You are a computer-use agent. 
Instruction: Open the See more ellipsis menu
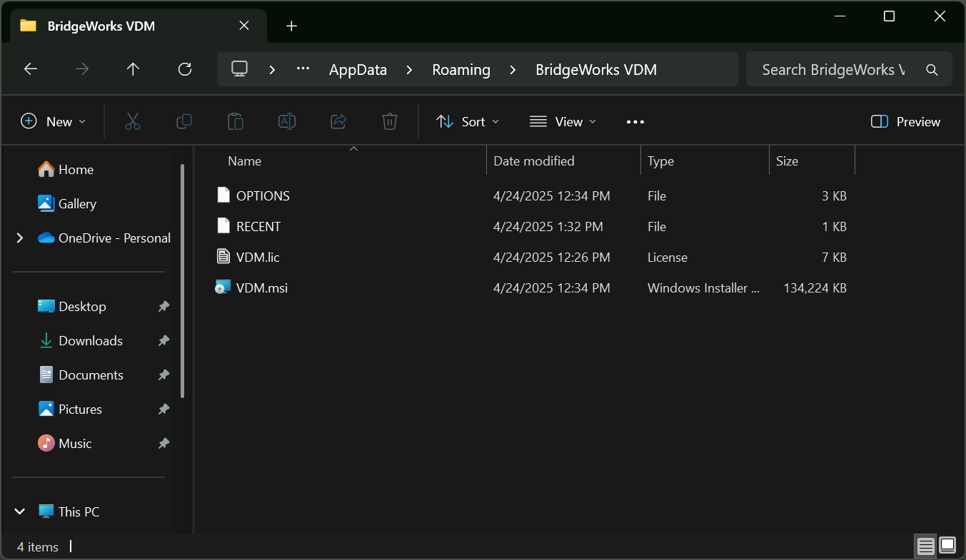click(635, 122)
